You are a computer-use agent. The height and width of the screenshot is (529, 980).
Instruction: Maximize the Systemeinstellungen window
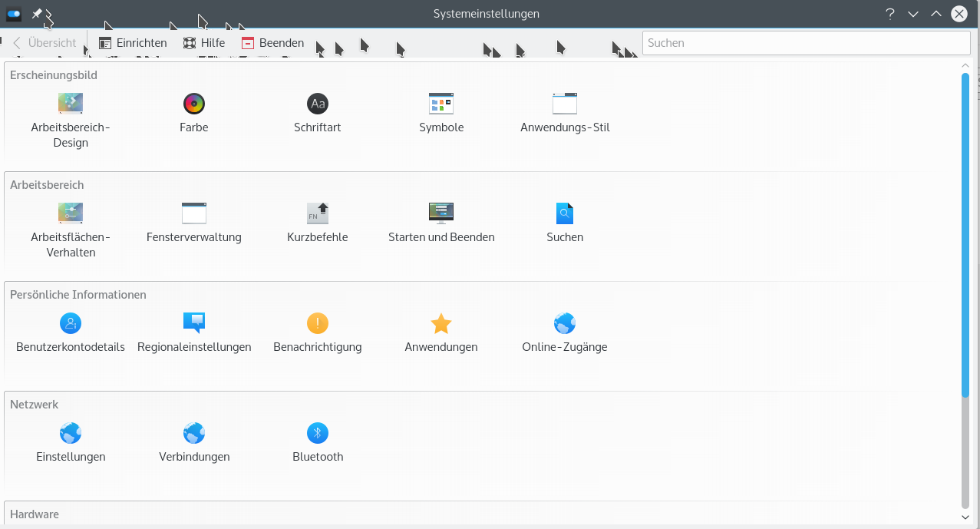coord(936,14)
